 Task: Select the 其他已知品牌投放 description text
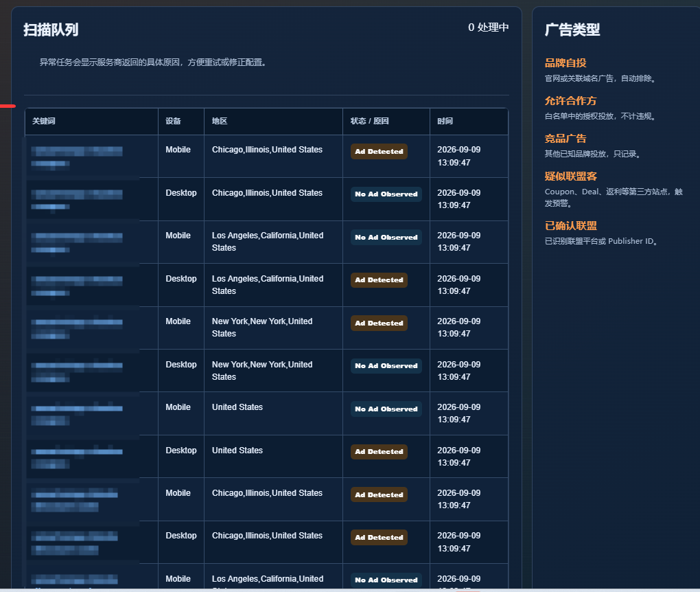pos(594,154)
